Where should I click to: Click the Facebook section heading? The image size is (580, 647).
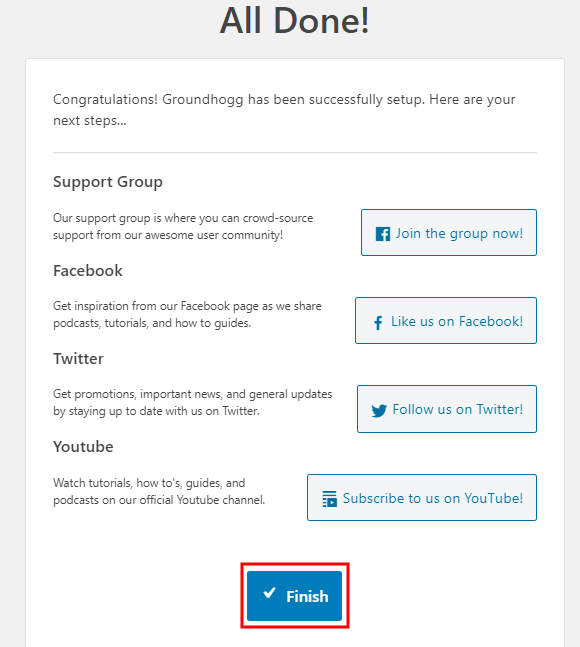click(x=88, y=271)
